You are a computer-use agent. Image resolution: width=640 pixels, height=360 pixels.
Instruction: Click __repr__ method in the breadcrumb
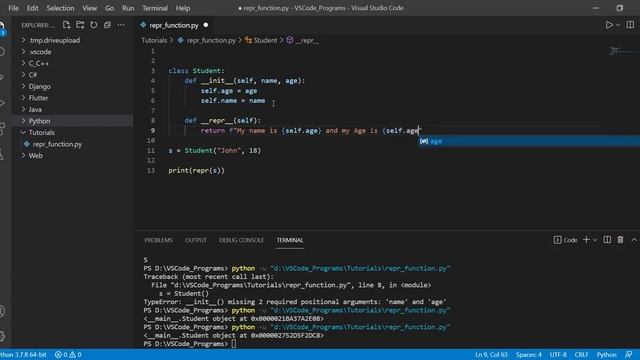[x=307, y=40]
